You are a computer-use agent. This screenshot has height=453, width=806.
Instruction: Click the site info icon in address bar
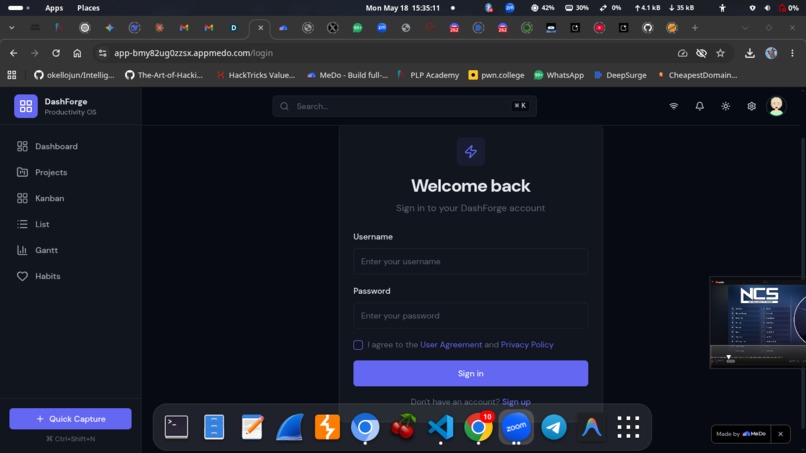coord(102,53)
